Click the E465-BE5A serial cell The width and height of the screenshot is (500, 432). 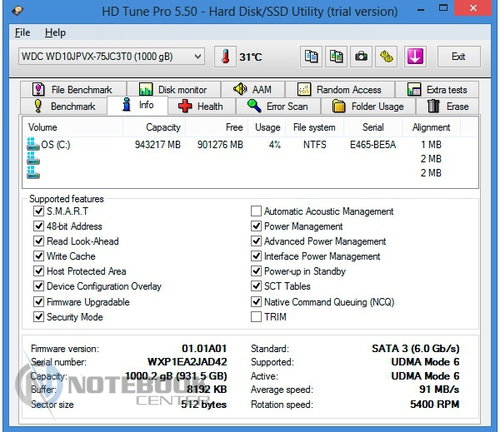coord(373,145)
